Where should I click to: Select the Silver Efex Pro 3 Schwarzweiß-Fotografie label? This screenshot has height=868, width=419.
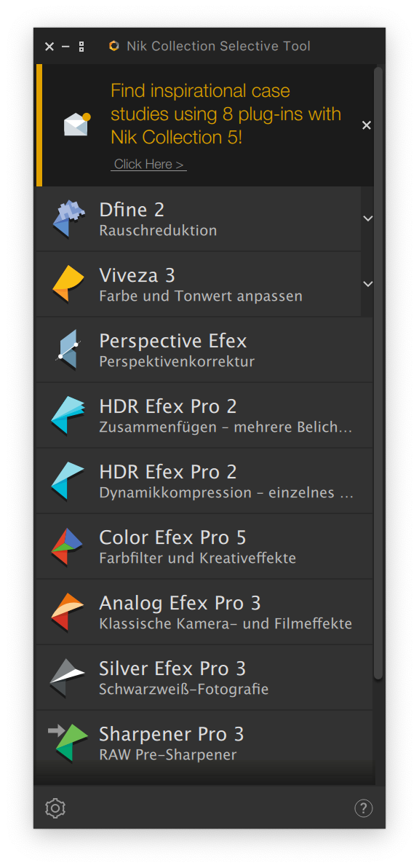[184, 689]
